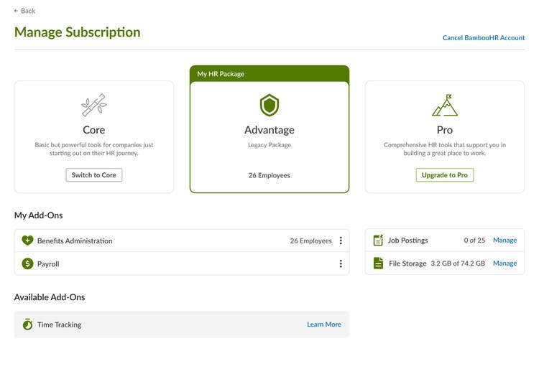
Task: Click the 0 of 25 value
Action: 474,241
